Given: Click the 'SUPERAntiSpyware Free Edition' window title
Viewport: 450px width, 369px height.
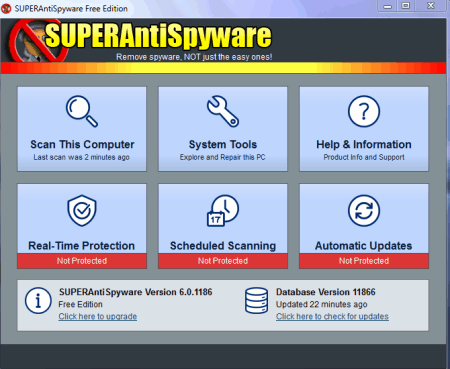Looking at the screenshot, I should click(71, 9).
